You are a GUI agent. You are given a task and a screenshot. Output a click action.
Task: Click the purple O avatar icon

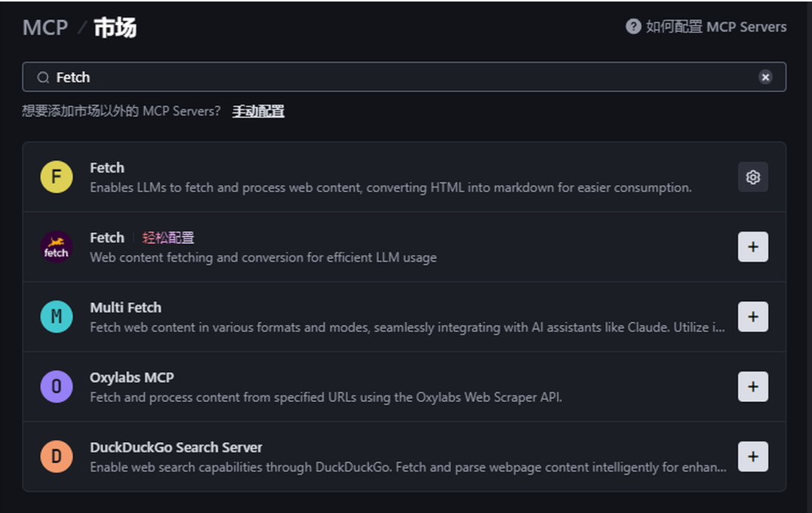57,387
